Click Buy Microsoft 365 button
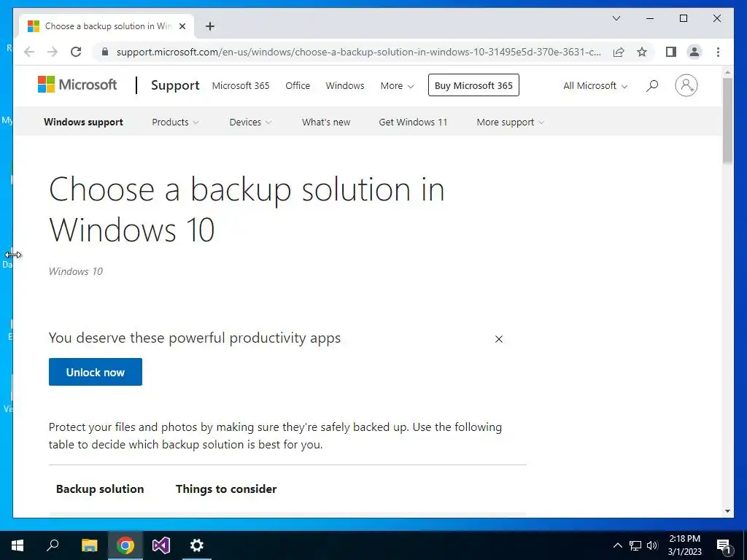Screen dimensions: 747x560 pos(473,85)
